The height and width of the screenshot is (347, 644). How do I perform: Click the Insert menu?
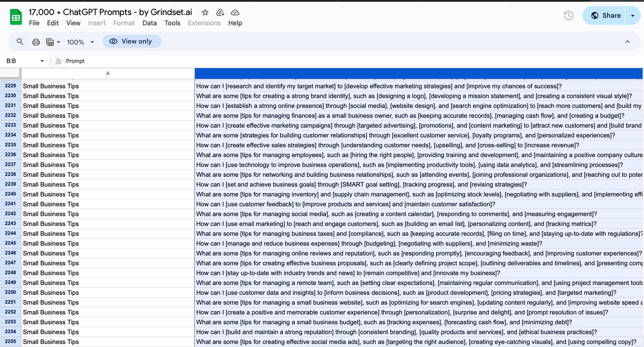click(97, 23)
